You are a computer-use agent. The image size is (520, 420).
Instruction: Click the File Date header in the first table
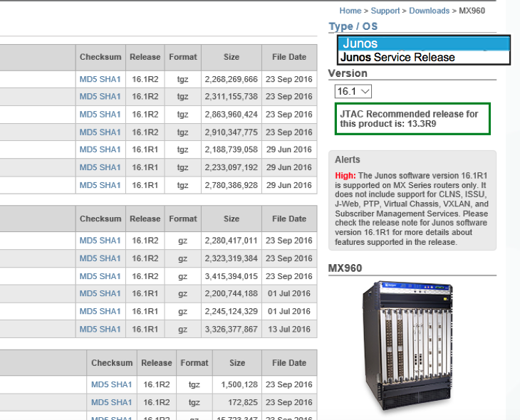[288, 57]
